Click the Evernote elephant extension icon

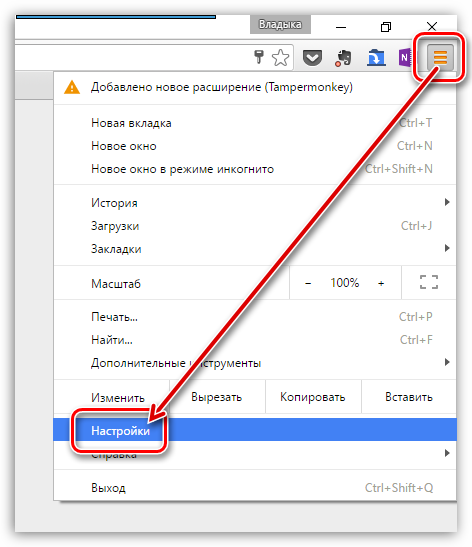pos(343,58)
